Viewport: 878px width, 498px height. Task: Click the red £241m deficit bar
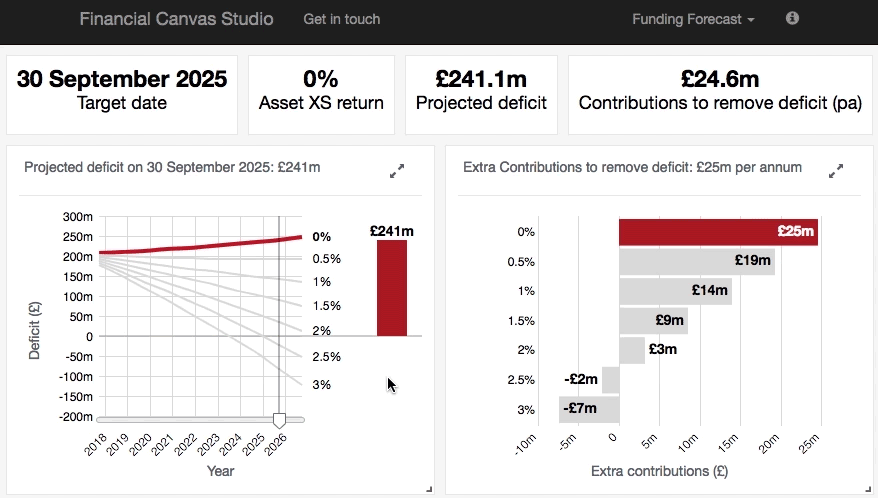[392, 288]
